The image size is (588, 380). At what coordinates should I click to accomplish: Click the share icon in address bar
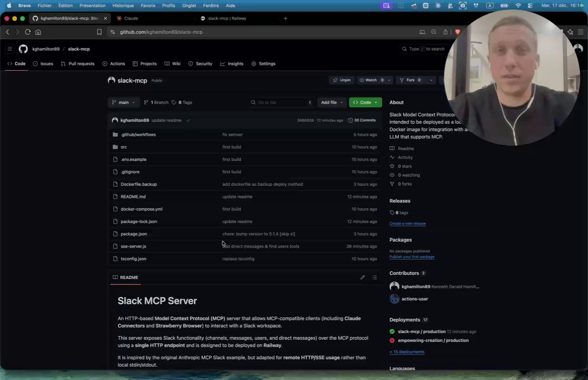(x=445, y=32)
